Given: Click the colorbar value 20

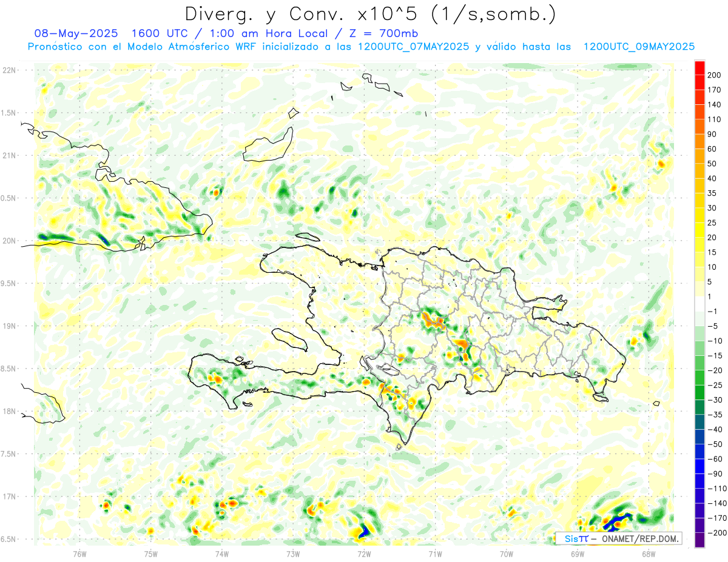Looking at the screenshot, I should pos(712,238).
